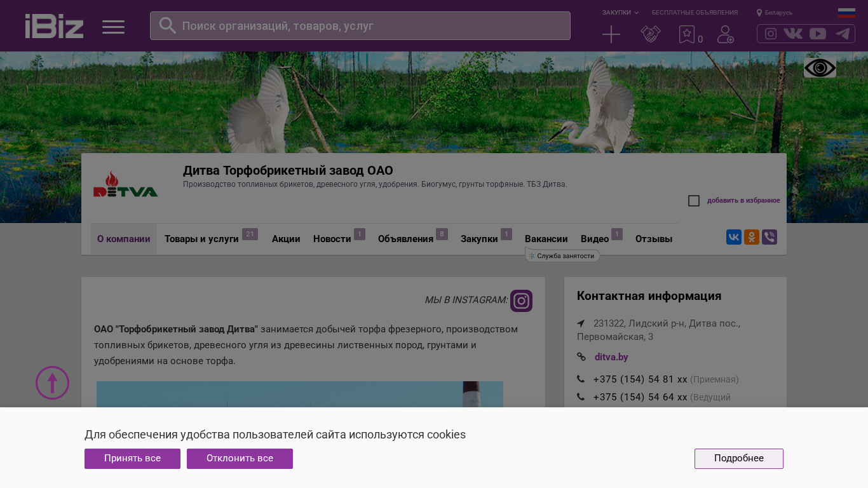Open the Вакансии tab
This screenshot has width=868, height=488.
[546, 239]
